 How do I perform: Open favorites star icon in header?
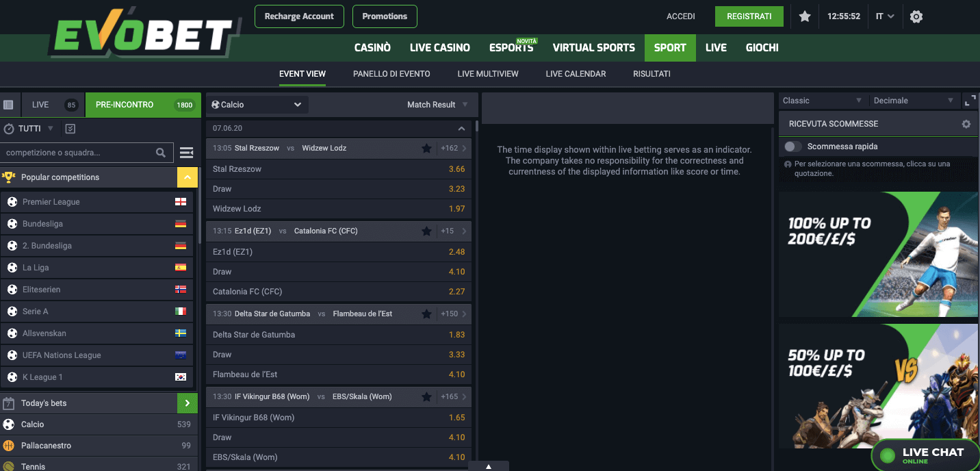click(x=805, y=16)
